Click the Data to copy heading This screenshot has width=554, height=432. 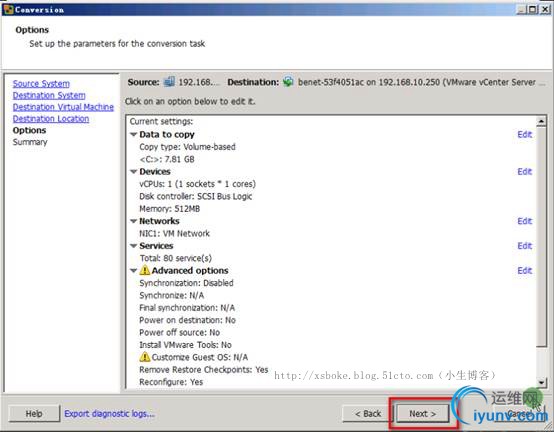[x=167, y=134]
